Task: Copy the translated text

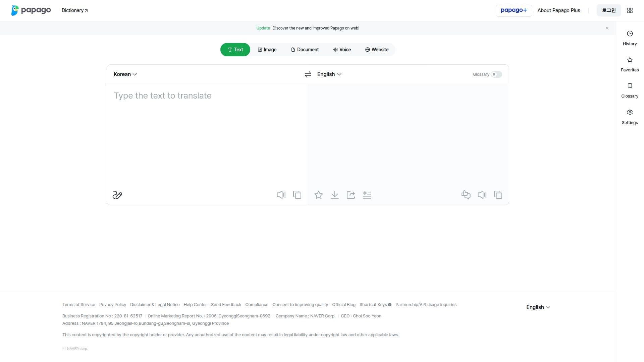Action: (x=498, y=195)
